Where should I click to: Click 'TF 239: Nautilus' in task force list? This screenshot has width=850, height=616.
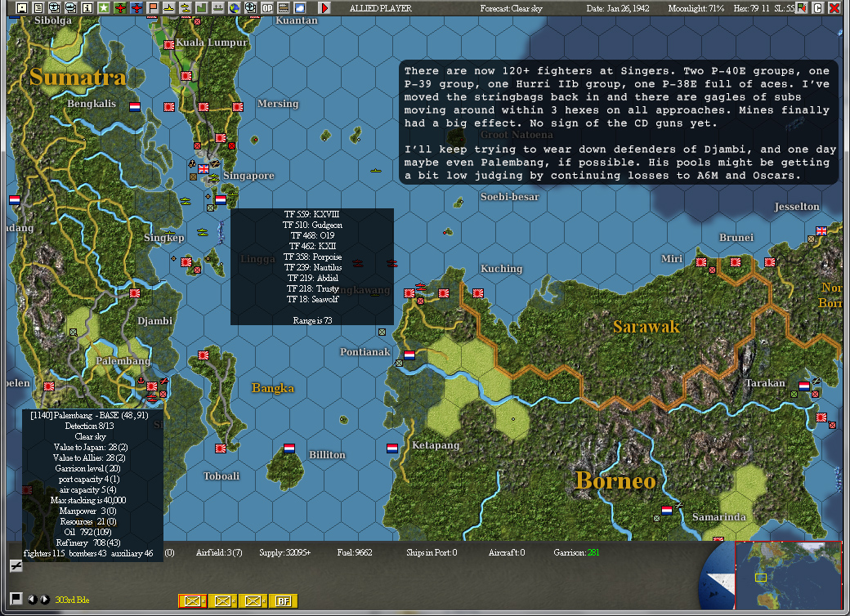click(312, 267)
